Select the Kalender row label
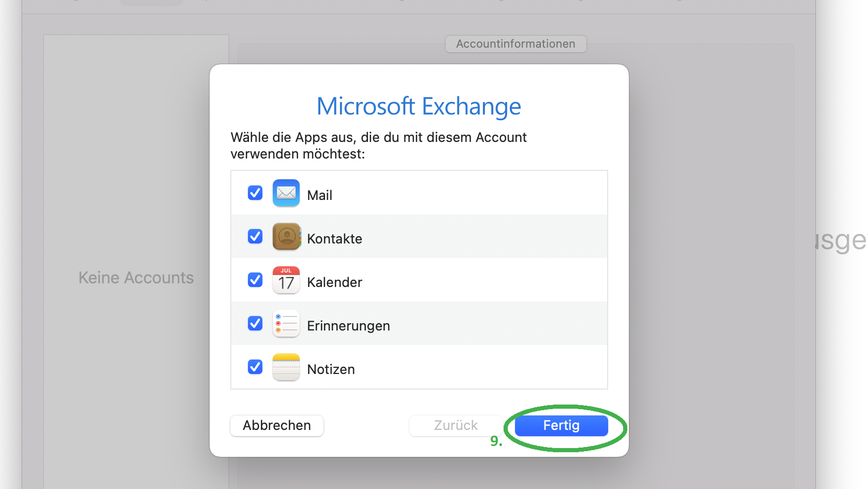Screen dimensions: 868x489 coord(334,282)
